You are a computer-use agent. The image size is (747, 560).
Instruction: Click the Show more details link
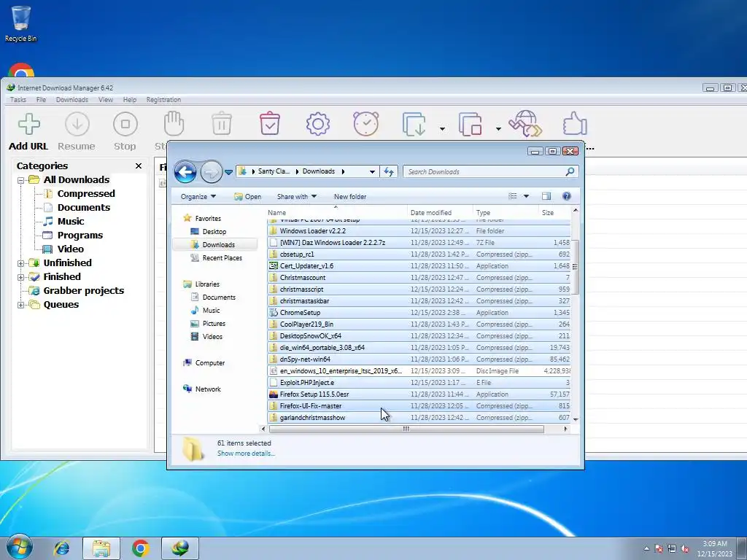(x=246, y=454)
